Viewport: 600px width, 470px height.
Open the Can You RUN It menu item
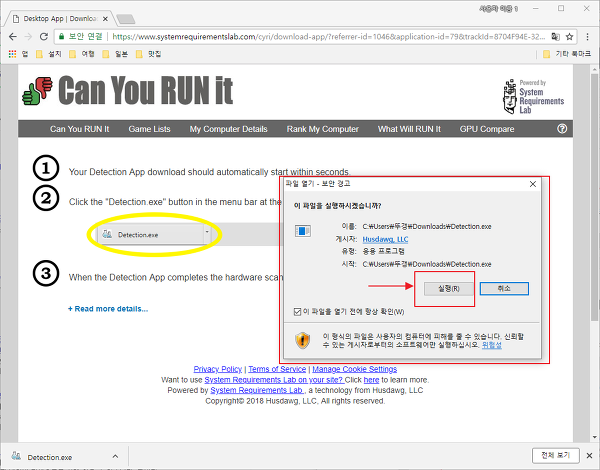point(80,129)
